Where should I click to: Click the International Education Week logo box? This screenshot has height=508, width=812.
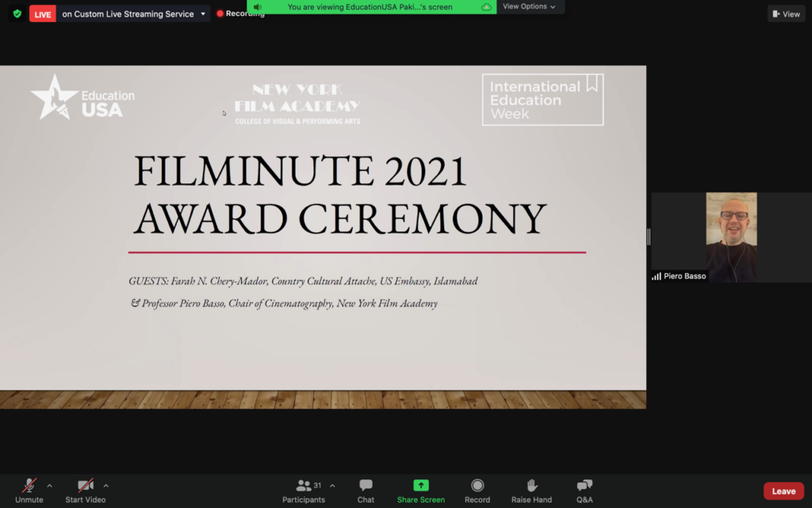[542, 99]
